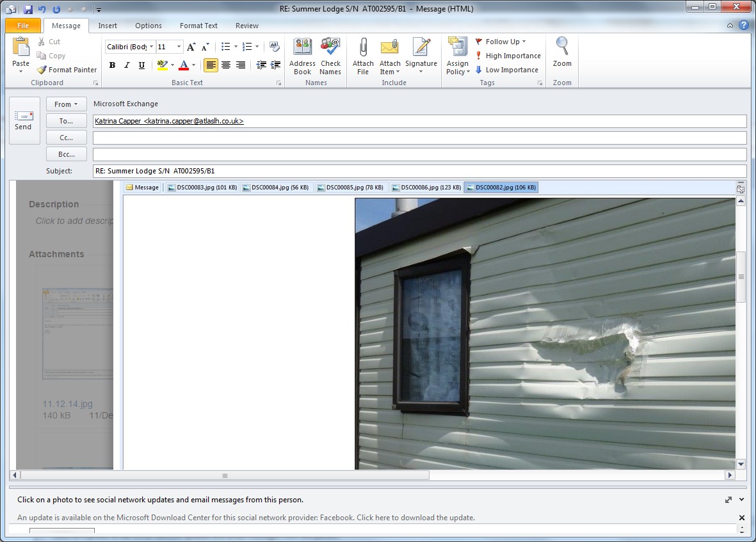
Task: Preview attachment DSC00085.jpg
Action: [351, 187]
